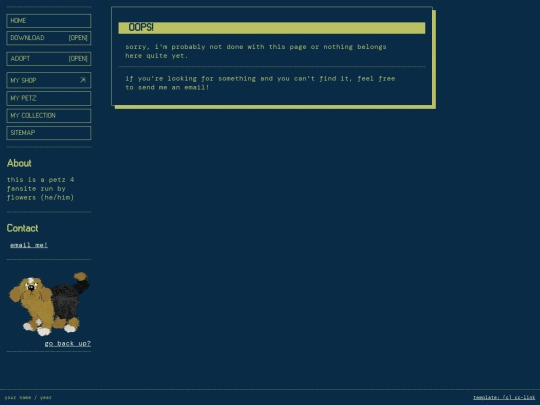The height and width of the screenshot is (405, 540).
Task: Select the Contact heading
Action: coord(23,228)
